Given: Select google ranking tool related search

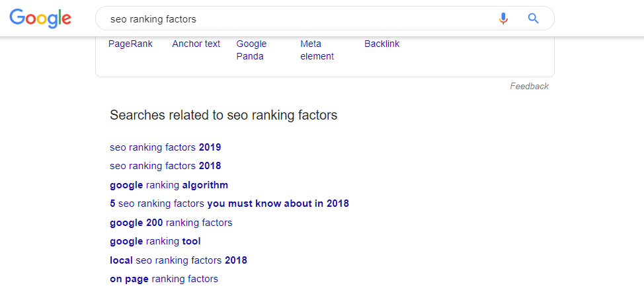Looking at the screenshot, I should 155,241.
